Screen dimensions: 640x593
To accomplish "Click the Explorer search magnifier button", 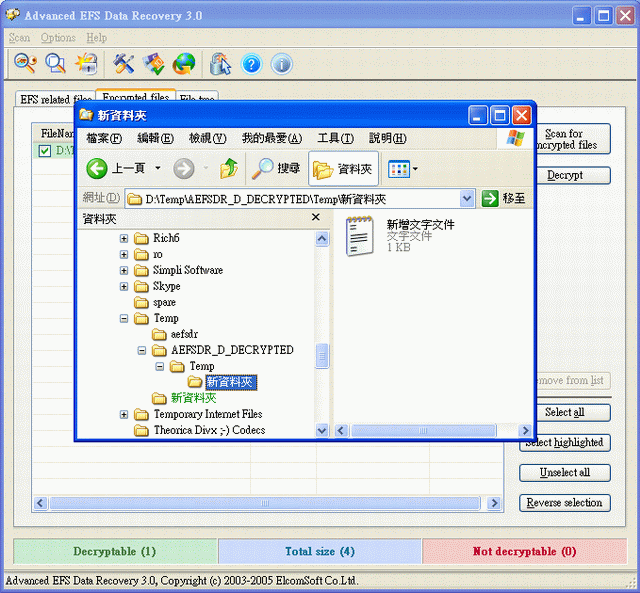I will click(x=276, y=168).
